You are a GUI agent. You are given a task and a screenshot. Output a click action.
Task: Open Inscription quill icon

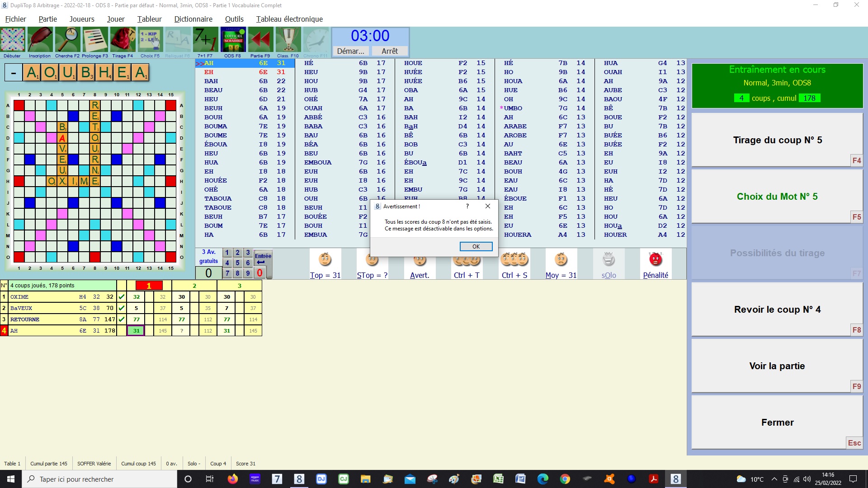click(40, 40)
